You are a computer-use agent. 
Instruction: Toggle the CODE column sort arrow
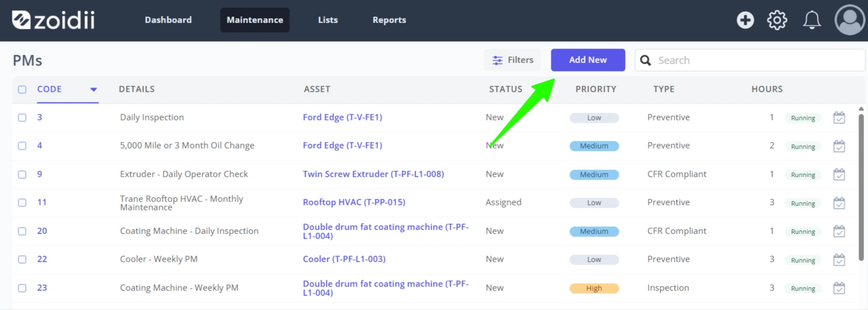point(94,89)
